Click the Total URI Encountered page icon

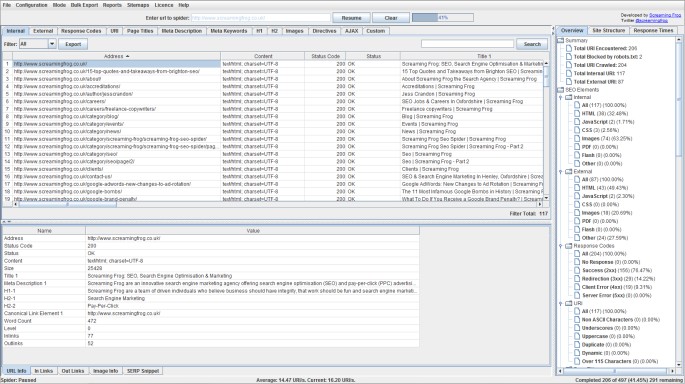pos(569,48)
